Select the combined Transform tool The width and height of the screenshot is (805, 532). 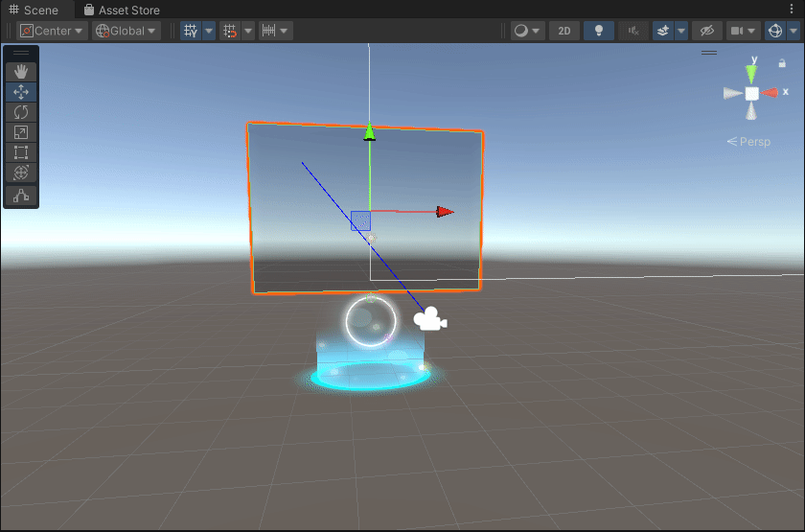click(21, 173)
